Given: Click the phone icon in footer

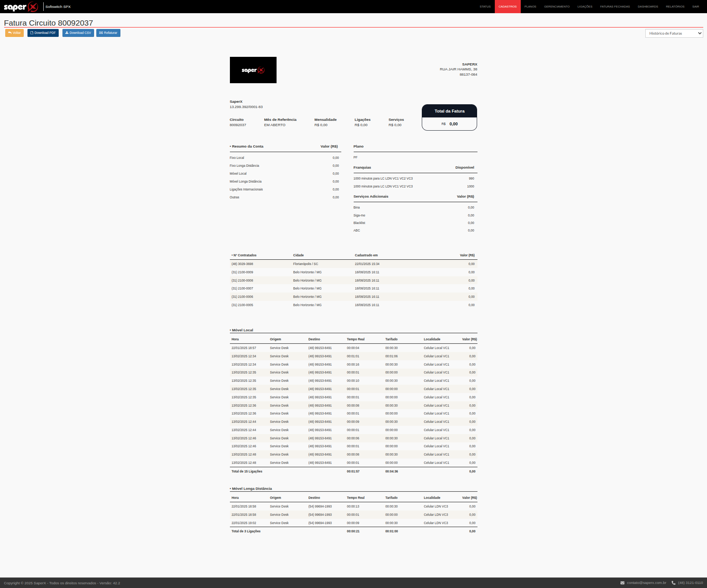Looking at the screenshot, I should click(x=674, y=583).
